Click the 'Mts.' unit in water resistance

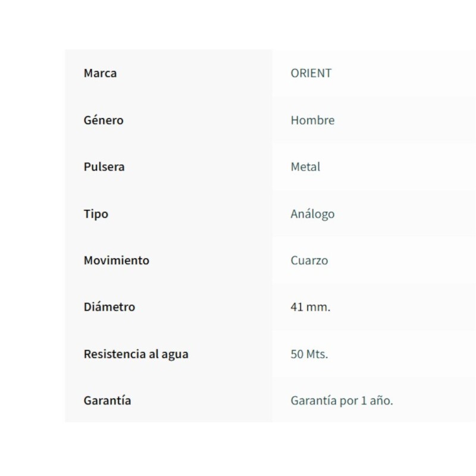click(x=317, y=354)
